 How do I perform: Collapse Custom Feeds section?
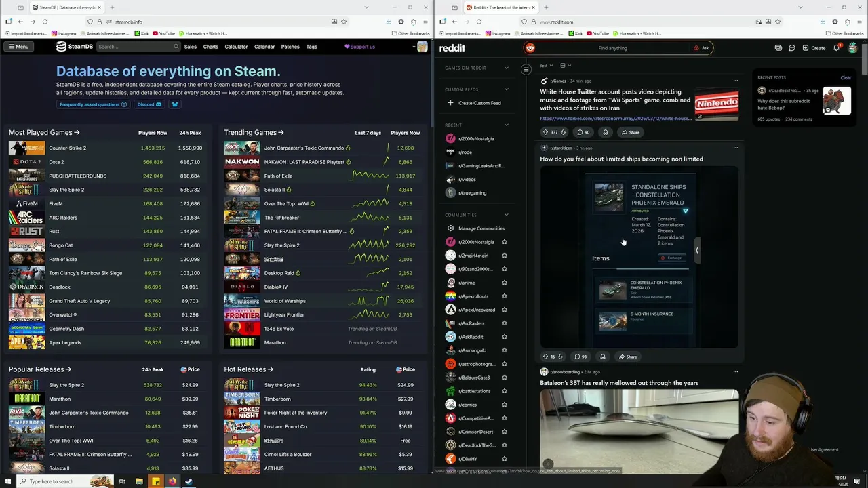[x=506, y=89]
